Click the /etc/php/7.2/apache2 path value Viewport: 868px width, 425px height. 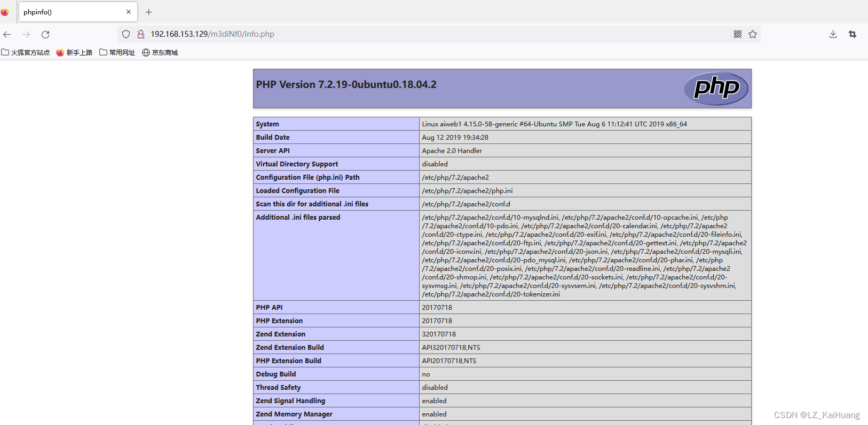click(x=455, y=178)
